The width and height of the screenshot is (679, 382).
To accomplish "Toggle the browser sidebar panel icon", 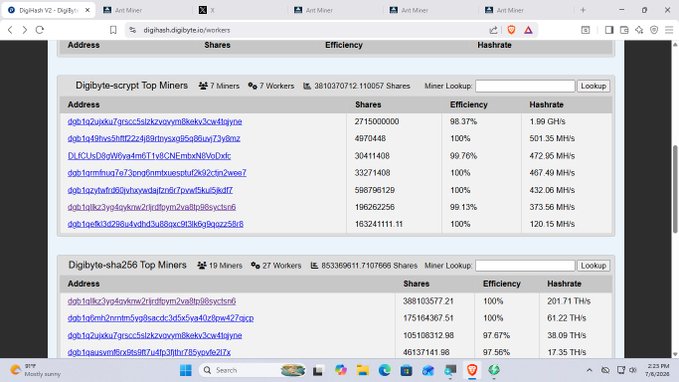I will point(609,30).
